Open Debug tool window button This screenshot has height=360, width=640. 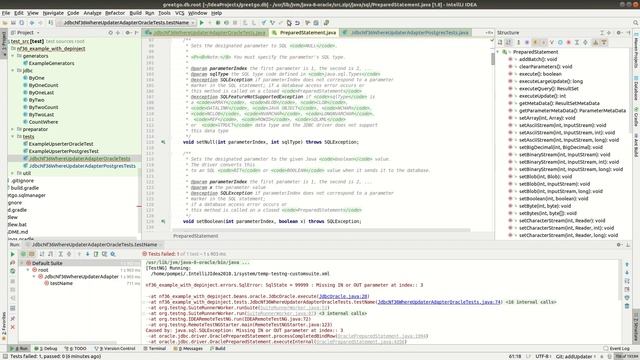click(46, 349)
